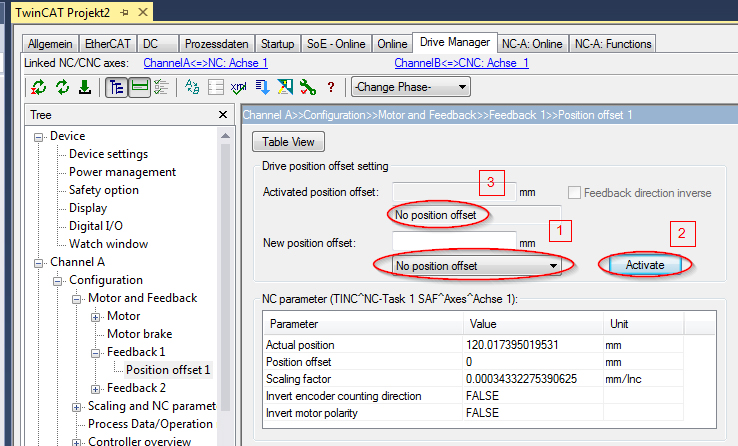The height and width of the screenshot is (446, 738).
Task: Click the Value column header
Action: tap(533, 324)
